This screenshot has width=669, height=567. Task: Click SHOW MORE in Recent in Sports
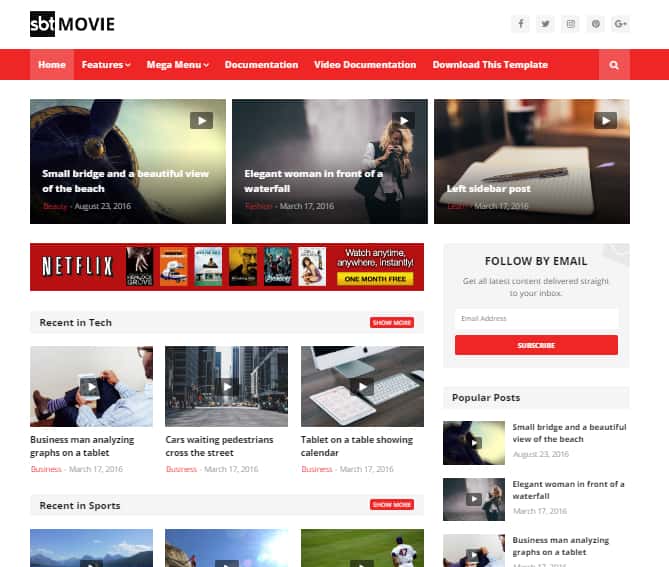tap(392, 505)
